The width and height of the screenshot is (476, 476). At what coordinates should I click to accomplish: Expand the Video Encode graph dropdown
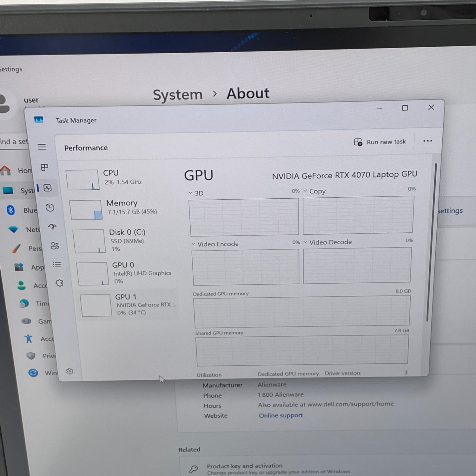coord(193,244)
